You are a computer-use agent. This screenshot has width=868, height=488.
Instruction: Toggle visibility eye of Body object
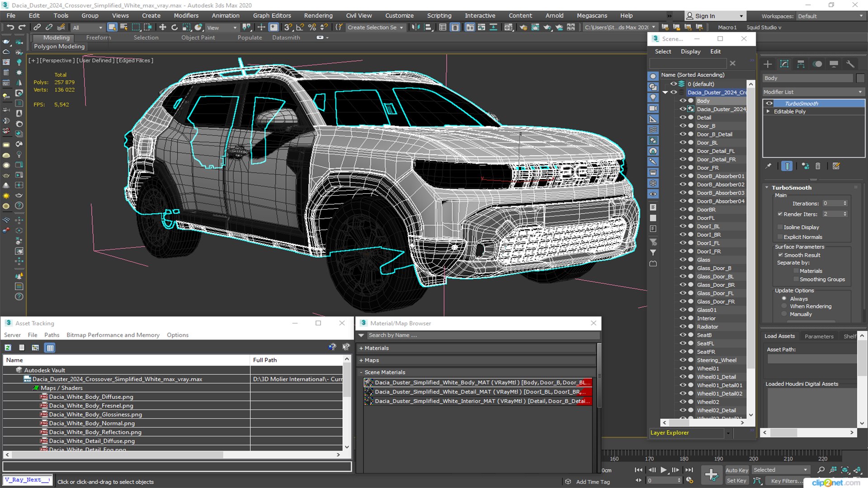pos(683,101)
